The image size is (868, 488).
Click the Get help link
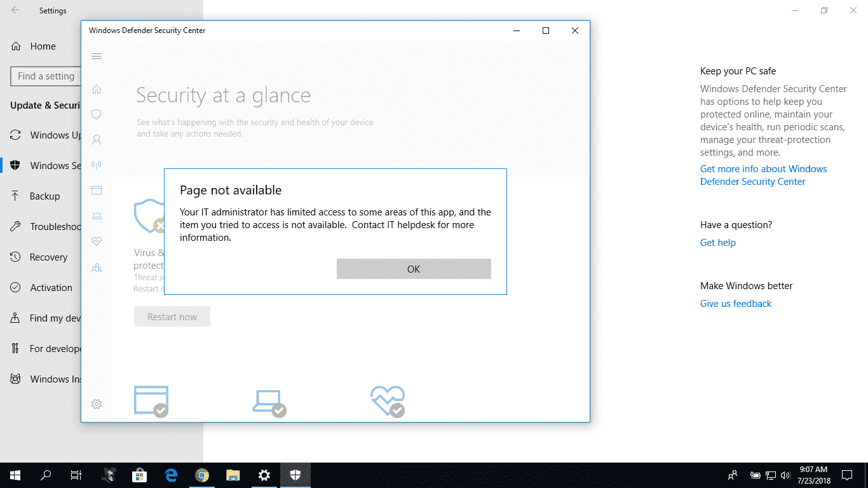(x=718, y=243)
